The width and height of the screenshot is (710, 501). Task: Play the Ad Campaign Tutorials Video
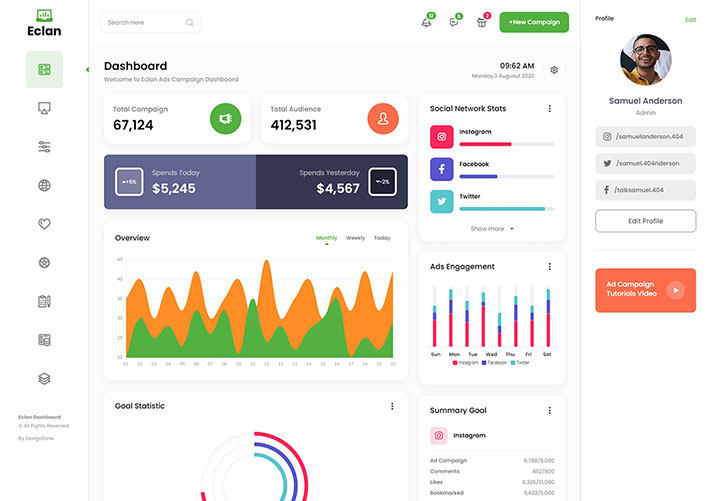(x=676, y=290)
